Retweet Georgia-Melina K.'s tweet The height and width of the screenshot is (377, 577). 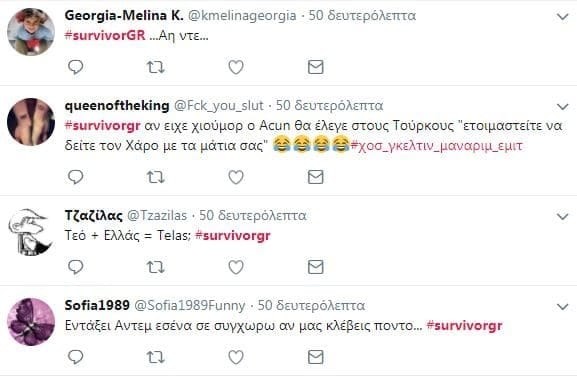(x=156, y=67)
